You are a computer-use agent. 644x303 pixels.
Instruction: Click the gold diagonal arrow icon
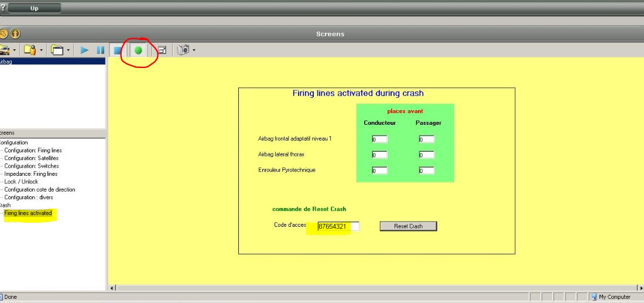pos(4,34)
